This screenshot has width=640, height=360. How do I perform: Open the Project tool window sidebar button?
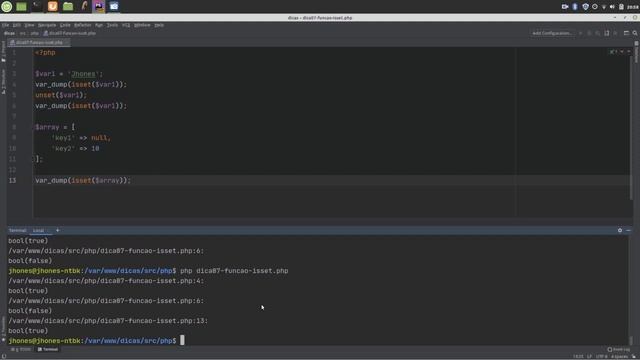pos(3,51)
